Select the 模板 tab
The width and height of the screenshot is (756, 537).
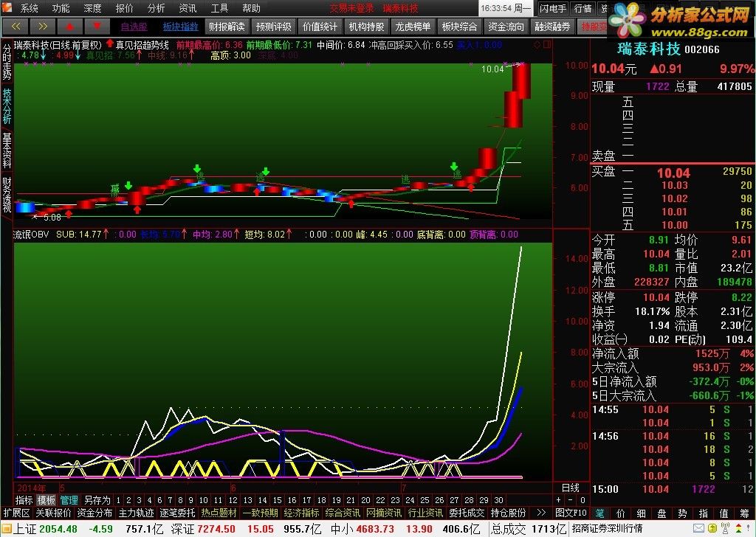click(x=47, y=500)
